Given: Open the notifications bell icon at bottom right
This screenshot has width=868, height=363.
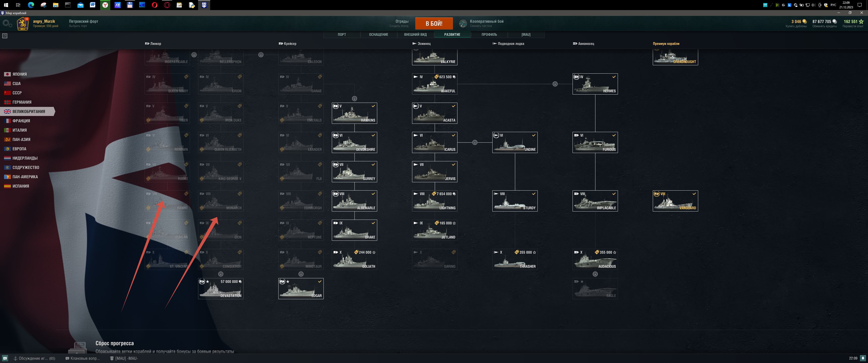Looking at the screenshot, I should click(863, 358).
